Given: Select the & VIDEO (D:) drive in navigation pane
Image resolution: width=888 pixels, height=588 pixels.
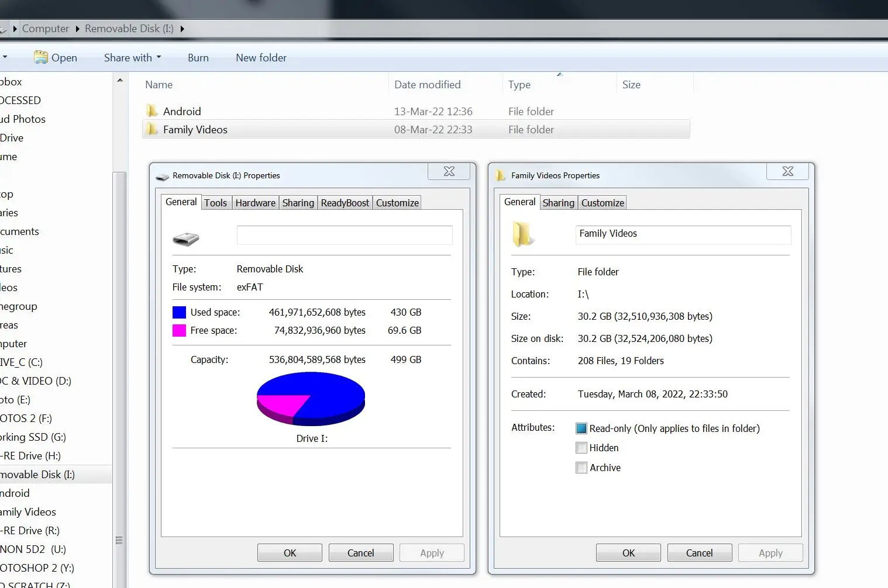Looking at the screenshot, I should [x=36, y=381].
